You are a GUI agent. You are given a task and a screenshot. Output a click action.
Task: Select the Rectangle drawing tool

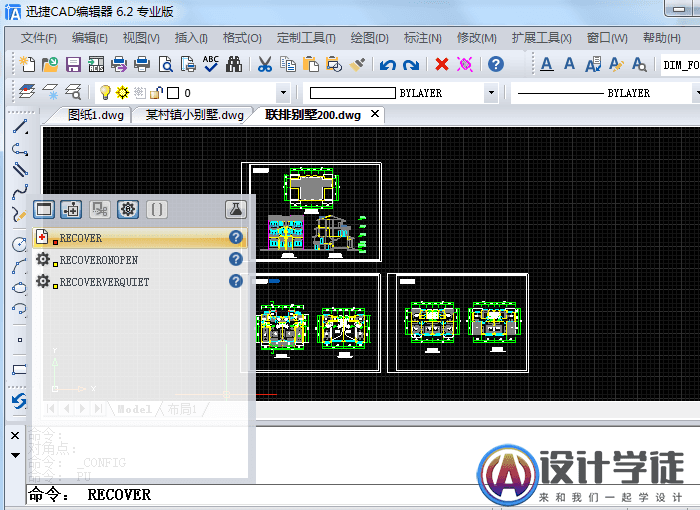click(19, 369)
